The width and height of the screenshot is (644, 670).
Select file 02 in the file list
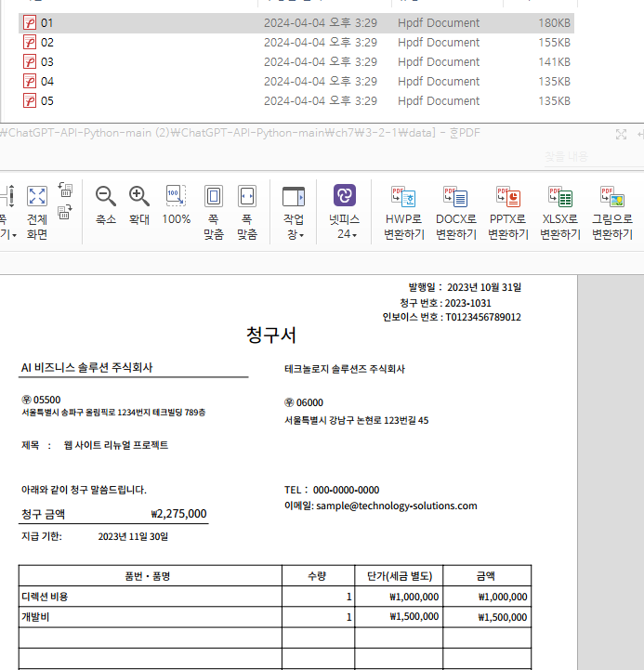click(x=296, y=43)
